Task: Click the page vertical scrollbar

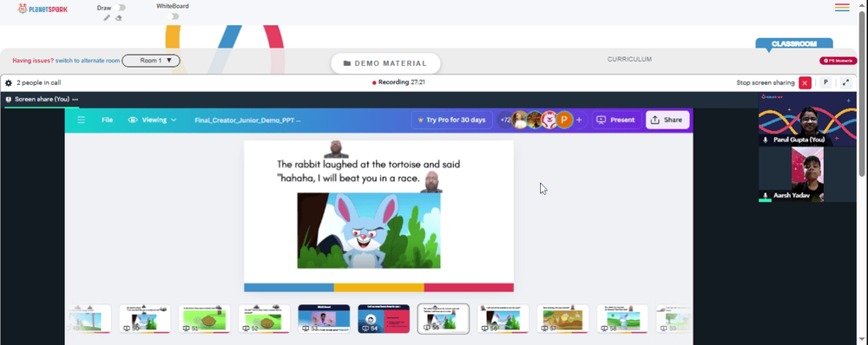Action: pyautogui.click(x=863, y=94)
